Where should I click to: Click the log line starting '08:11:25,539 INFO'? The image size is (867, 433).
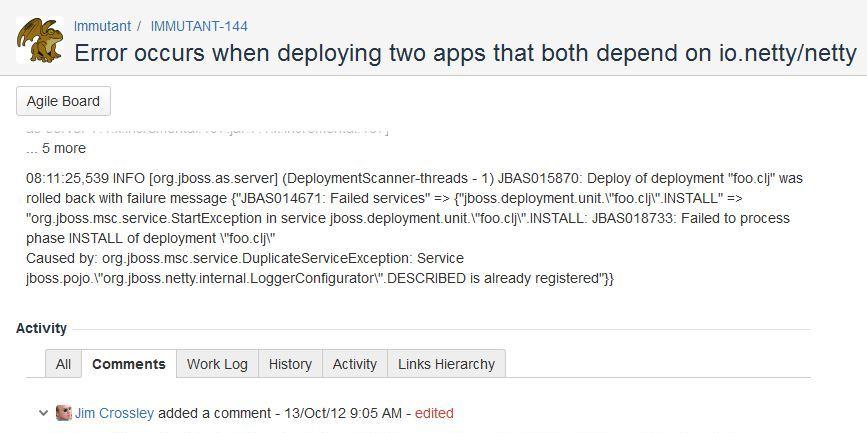tap(414, 179)
